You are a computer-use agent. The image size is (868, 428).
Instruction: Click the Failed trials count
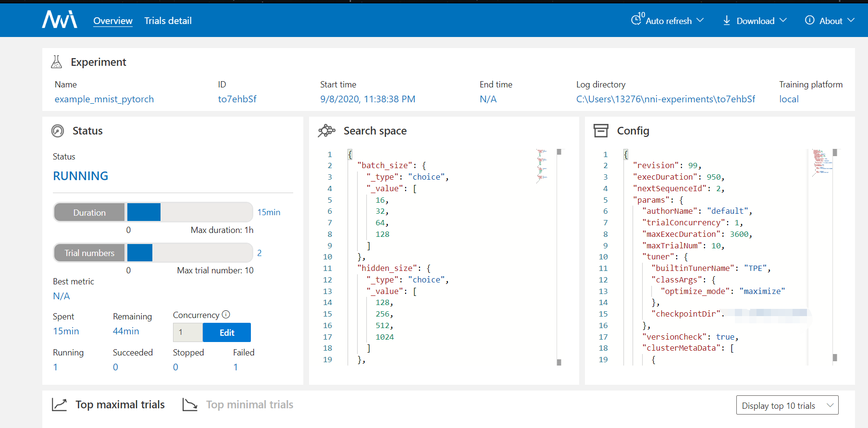tap(236, 367)
